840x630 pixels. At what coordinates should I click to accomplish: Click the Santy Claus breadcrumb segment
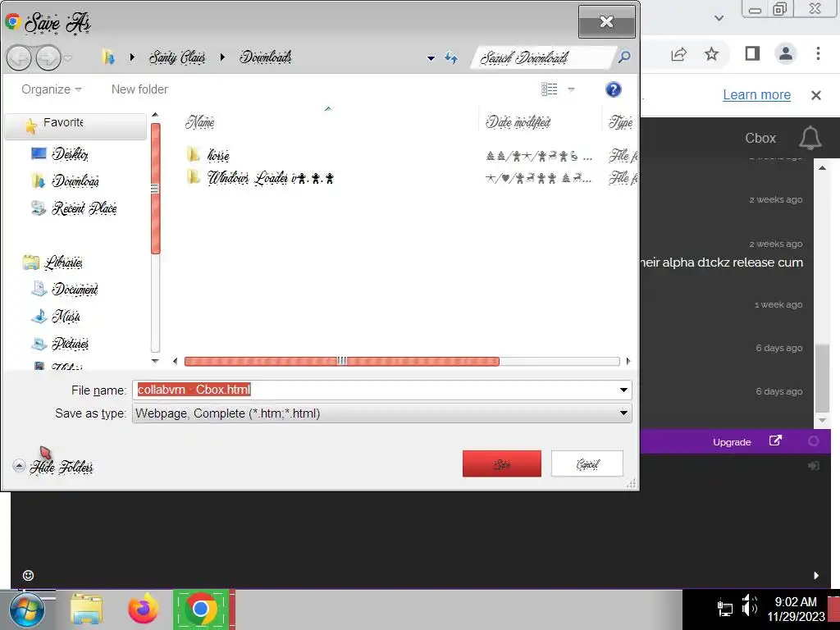click(x=177, y=57)
